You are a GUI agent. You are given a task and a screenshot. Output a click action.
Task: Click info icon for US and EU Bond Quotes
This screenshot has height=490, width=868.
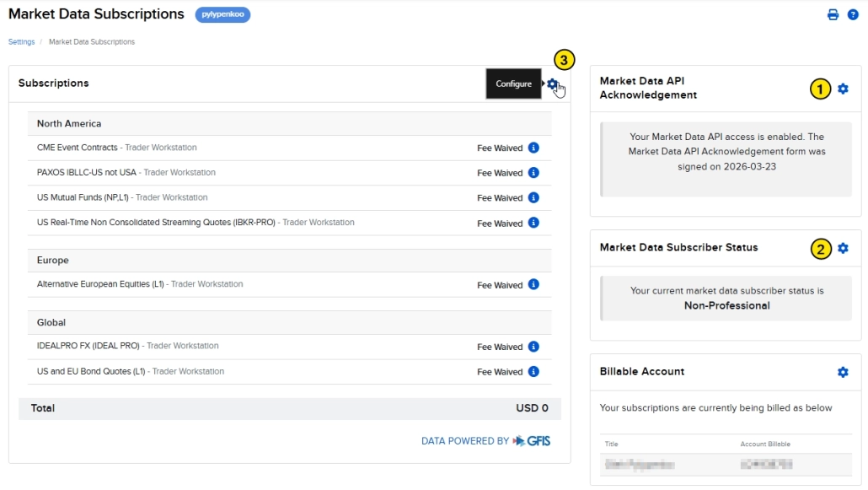pos(532,371)
